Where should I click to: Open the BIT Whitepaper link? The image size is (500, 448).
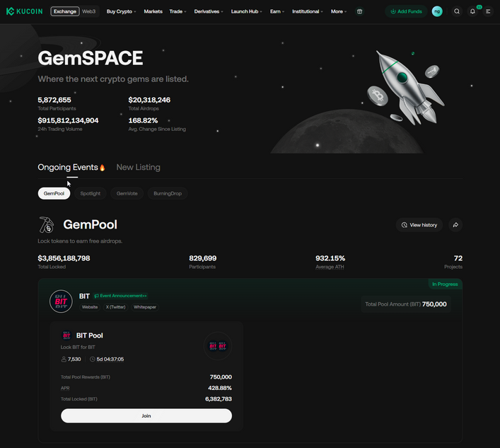(x=145, y=307)
